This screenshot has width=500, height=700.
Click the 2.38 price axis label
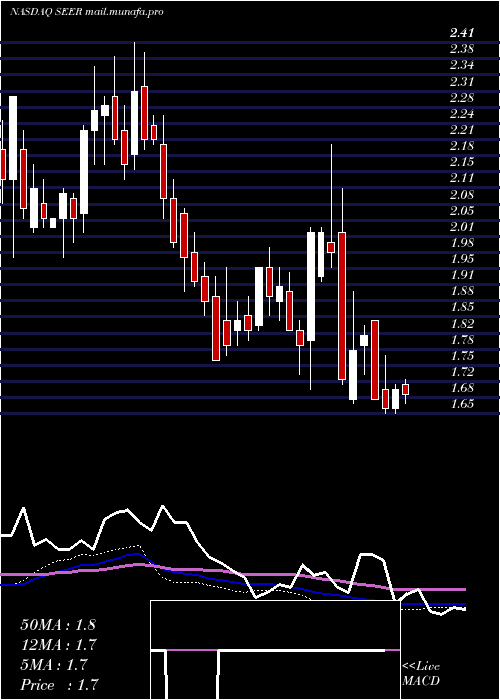[462, 49]
